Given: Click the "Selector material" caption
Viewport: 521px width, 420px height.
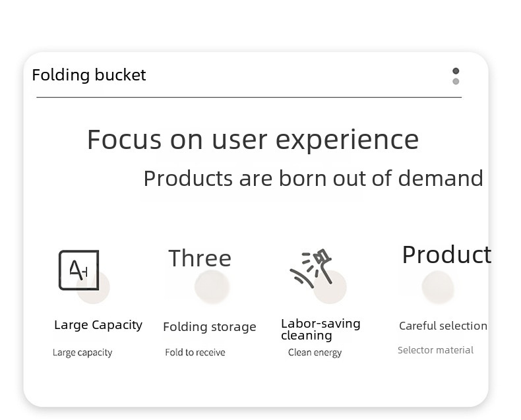Looking at the screenshot, I should 435,350.
